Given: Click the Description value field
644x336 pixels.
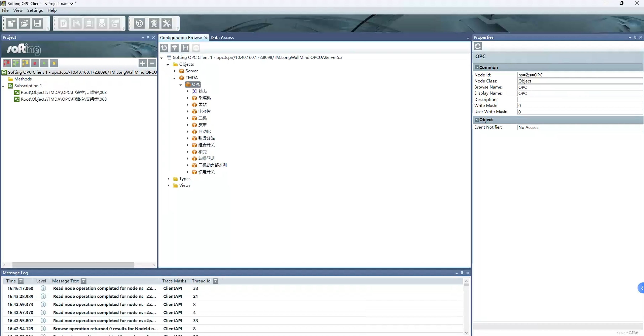Looking at the screenshot, I should click(x=580, y=99).
